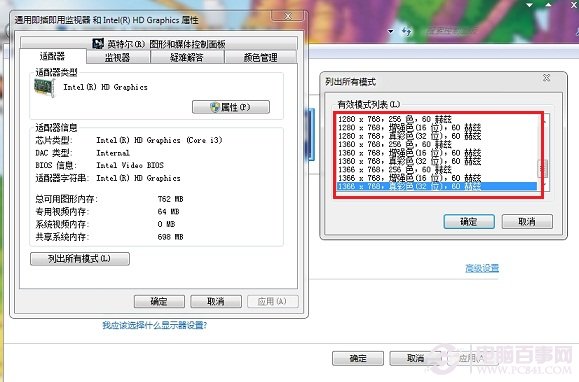Click 应用(A) in the properties dialog
The width and height of the screenshot is (579, 382).
[x=272, y=302]
